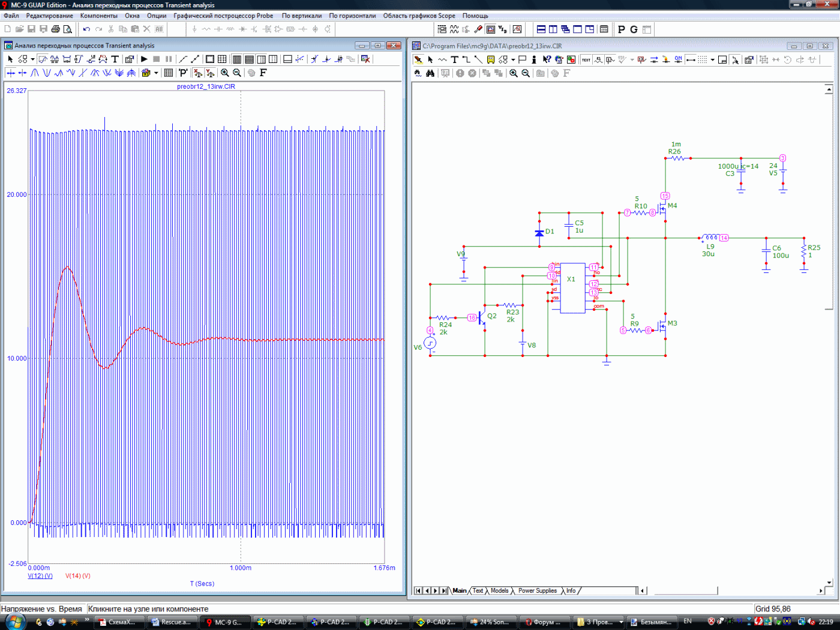Click the binoculars Find icon in schematic toolbar
This screenshot has height=630, width=840.
(430, 73)
